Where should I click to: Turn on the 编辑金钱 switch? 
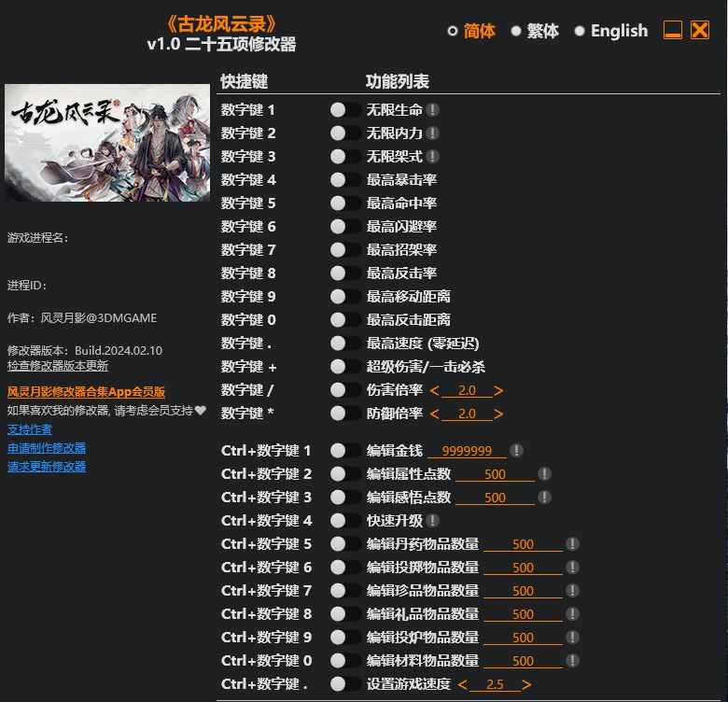345,450
